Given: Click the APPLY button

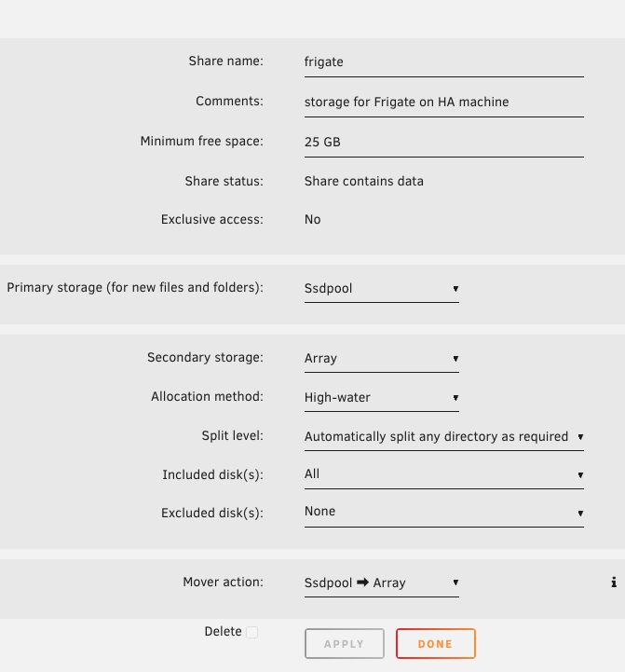Looking at the screenshot, I should pyautogui.click(x=345, y=643).
